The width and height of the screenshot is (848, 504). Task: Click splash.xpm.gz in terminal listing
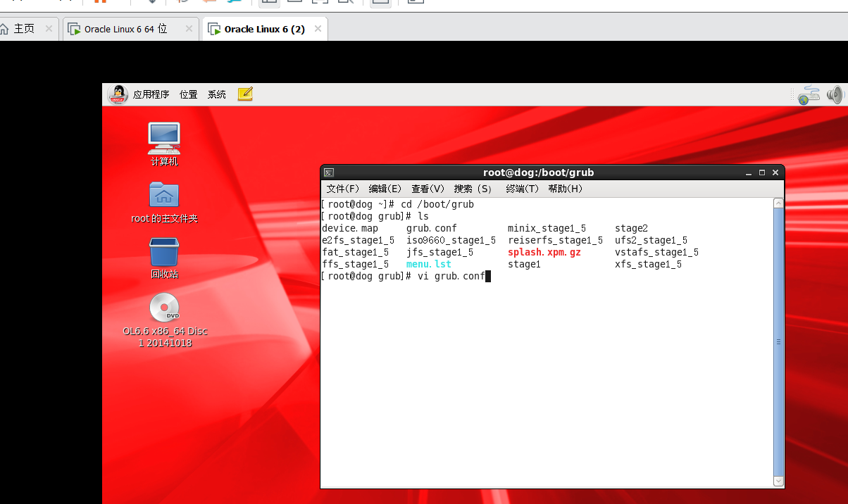coord(544,252)
